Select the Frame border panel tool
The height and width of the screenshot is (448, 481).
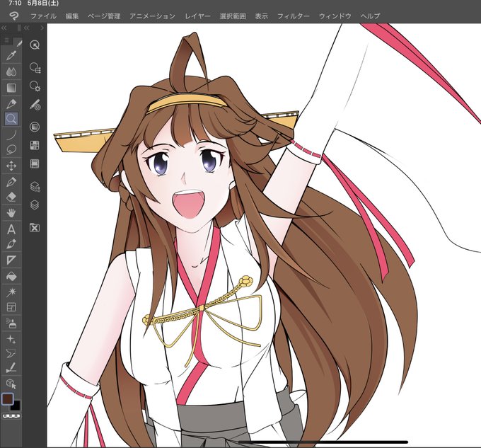pyautogui.click(x=11, y=307)
